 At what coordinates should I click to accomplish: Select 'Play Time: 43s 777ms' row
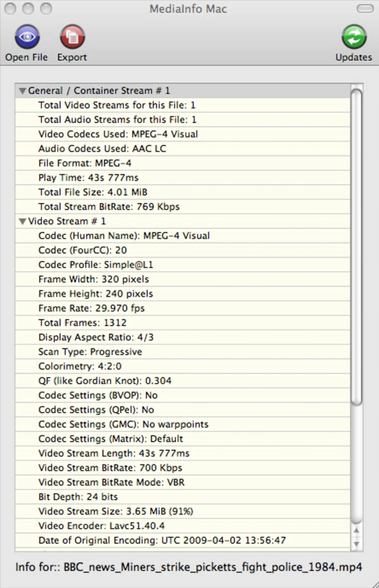pyautogui.click(x=182, y=178)
